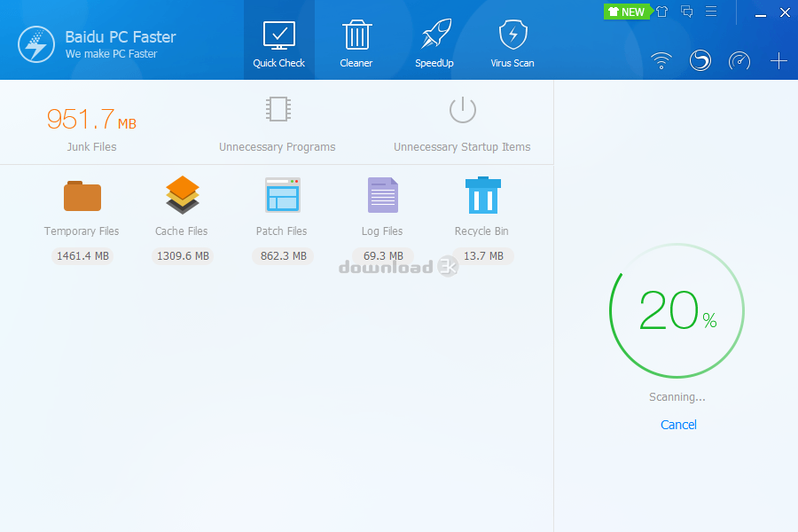
Task: Click the 20% scan progress circle
Action: pyautogui.click(x=677, y=310)
